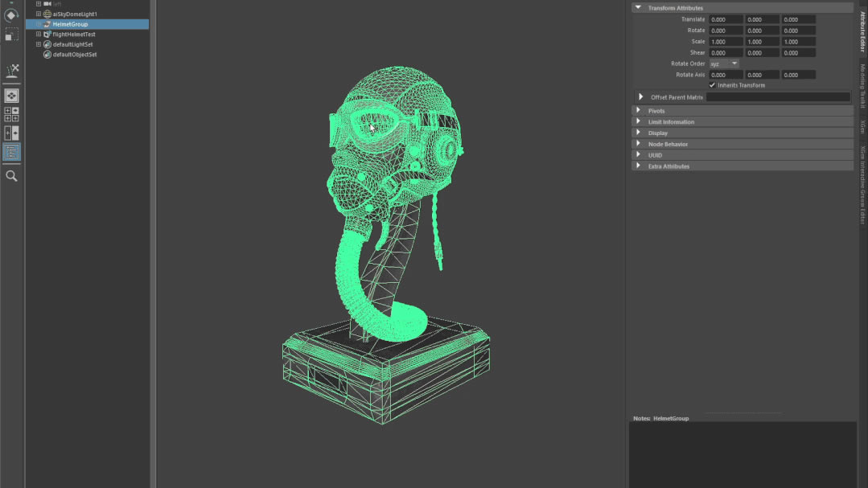This screenshot has width=868, height=488.
Task: Expand flightHelmetTest in the Outliner
Action: click(x=38, y=35)
